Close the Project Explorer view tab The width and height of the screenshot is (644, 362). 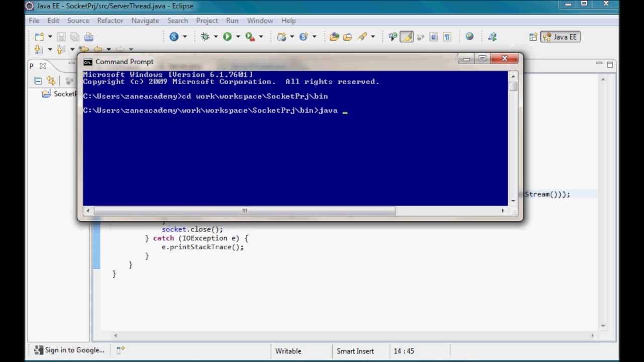43,66
